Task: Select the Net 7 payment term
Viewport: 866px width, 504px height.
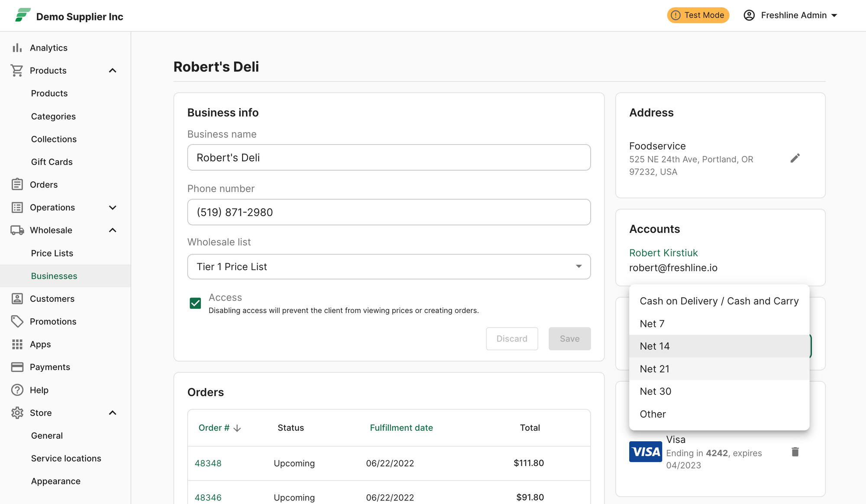Action: click(x=719, y=323)
